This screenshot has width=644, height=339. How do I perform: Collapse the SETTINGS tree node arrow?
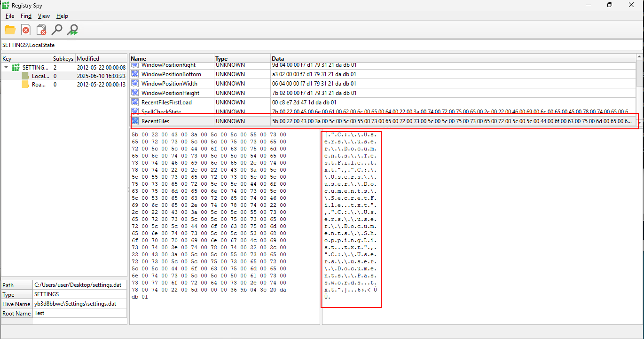point(6,67)
